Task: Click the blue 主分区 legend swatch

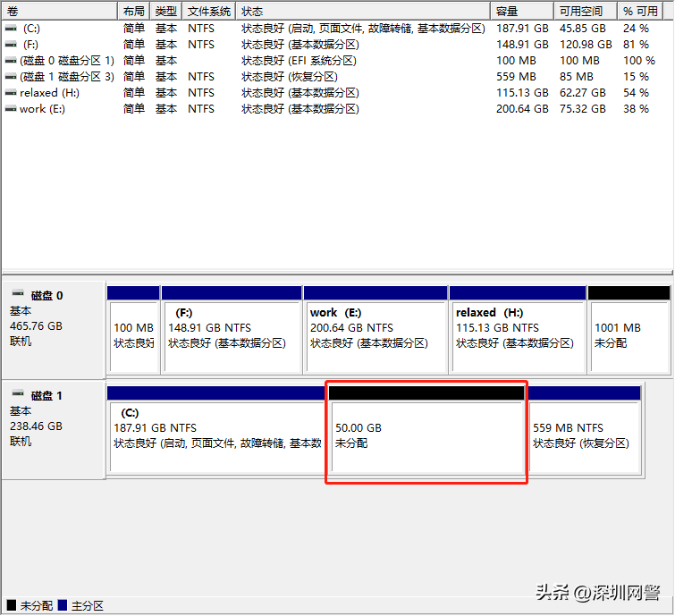Action: coord(63,605)
